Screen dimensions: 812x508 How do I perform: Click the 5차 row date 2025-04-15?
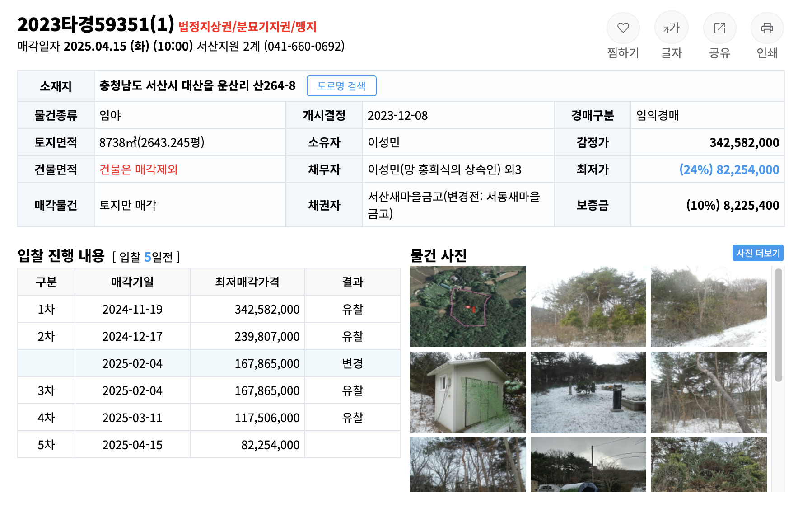[x=132, y=445]
